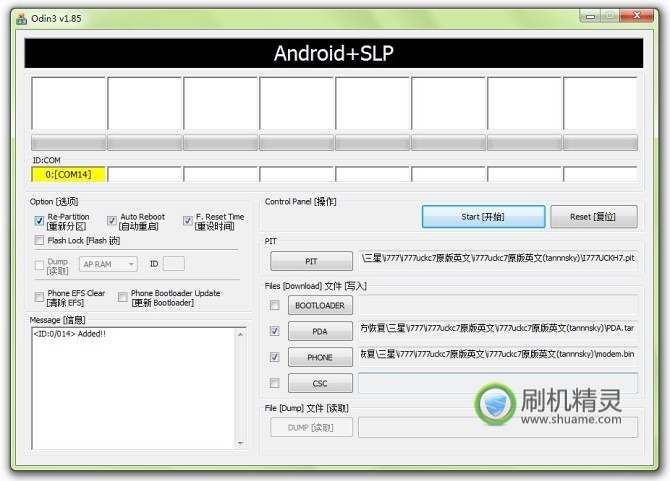The width and height of the screenshot is (670, 481).
Task: Check the CSC file checkbox
Action: 274,383
